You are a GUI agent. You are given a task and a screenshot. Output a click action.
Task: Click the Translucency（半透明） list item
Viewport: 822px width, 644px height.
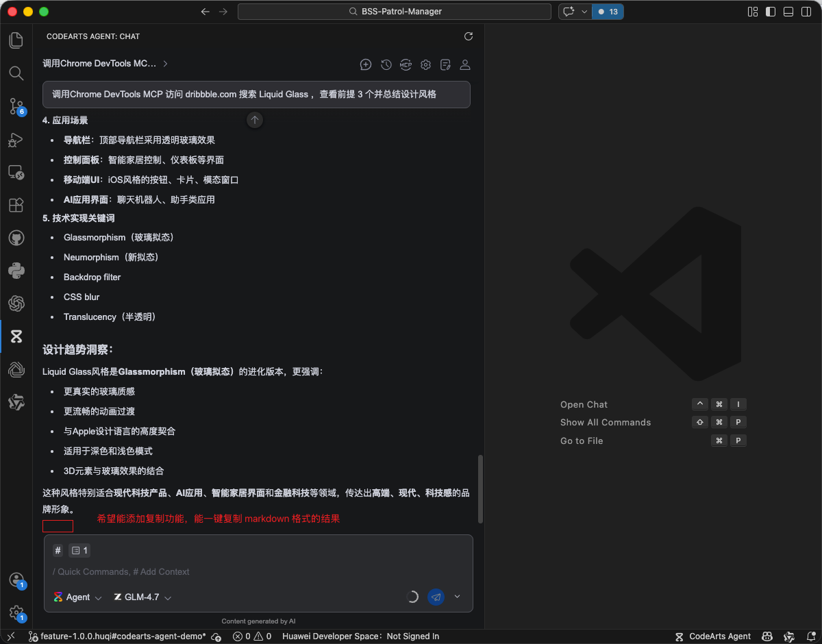pos(112,317)
